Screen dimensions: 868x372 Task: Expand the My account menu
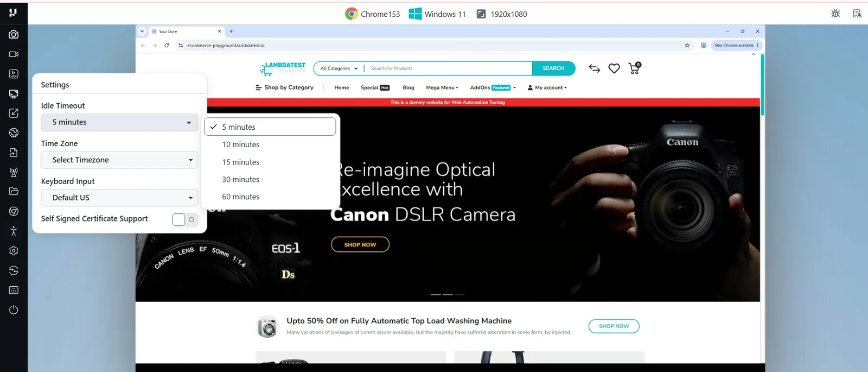tap(547, 87)
